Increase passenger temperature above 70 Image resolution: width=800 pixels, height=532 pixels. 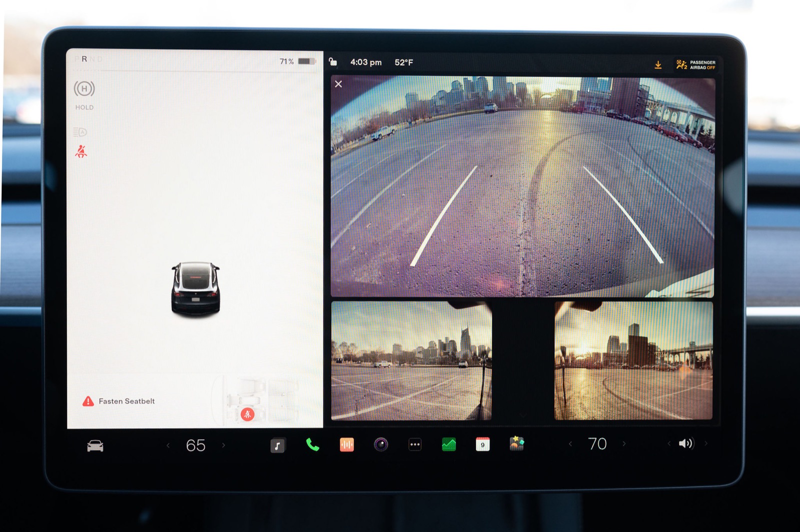point(624,443)
